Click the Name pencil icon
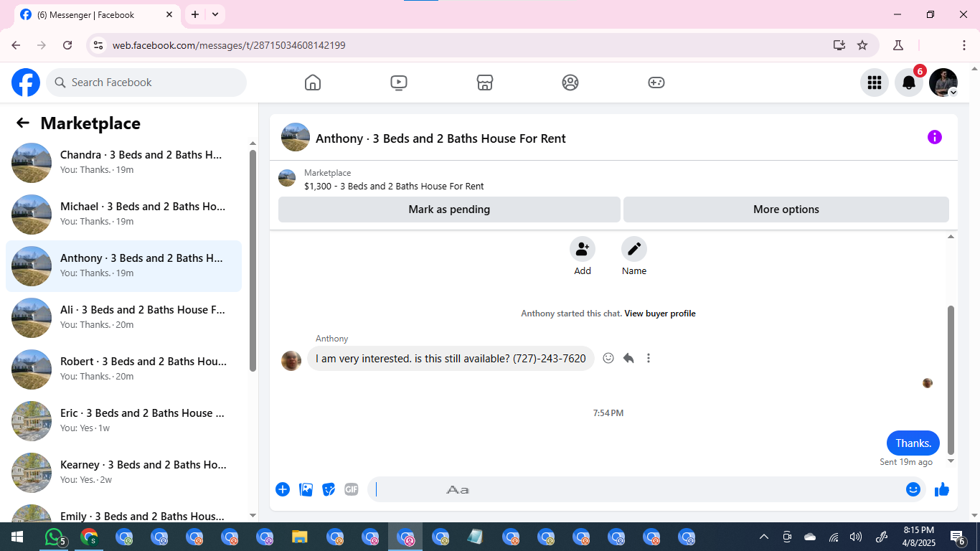 pos(634,249)
